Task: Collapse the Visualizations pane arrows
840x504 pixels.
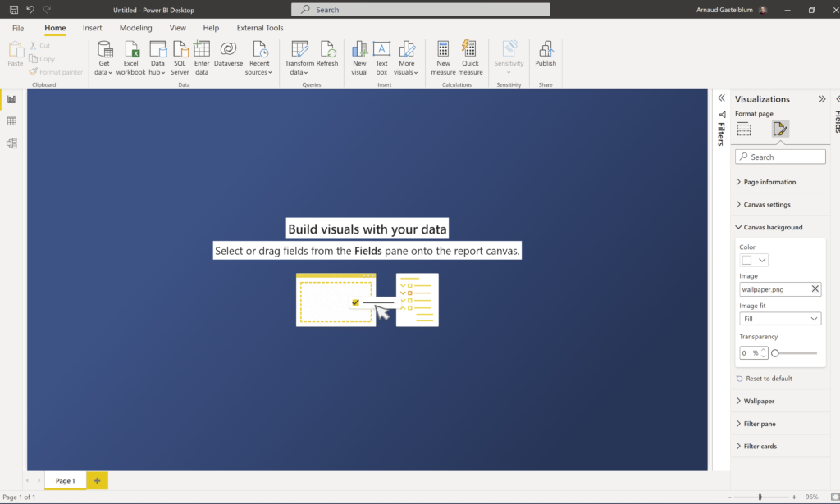Action: [822, 99]
